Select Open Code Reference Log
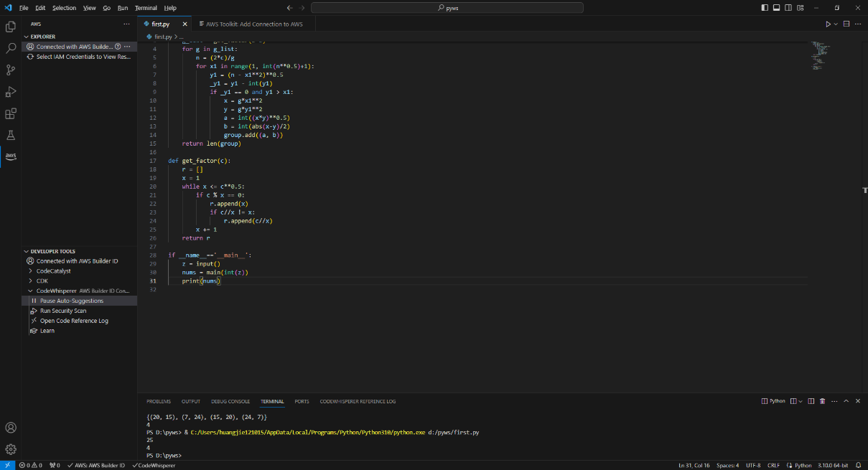Image resolution: width=868 pixels, height=470 pixels. coord(74,321)
